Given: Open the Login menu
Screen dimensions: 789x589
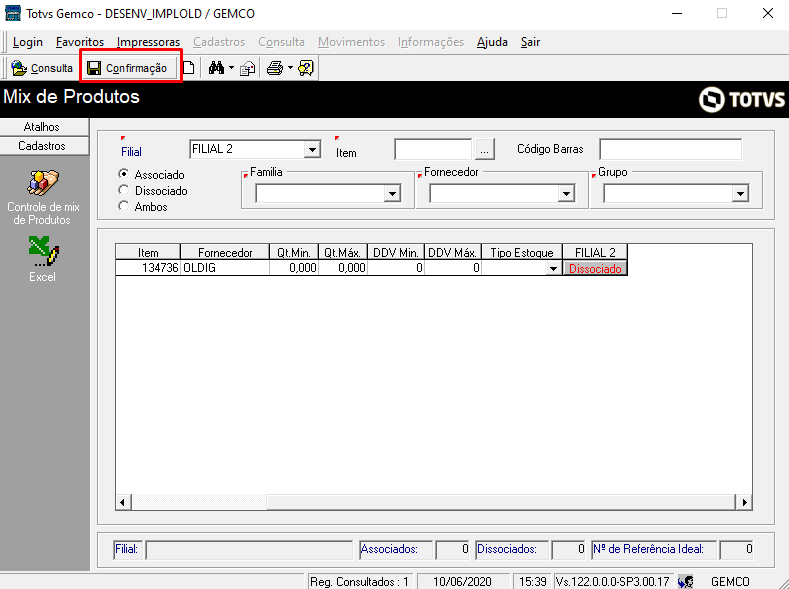Looking at the screenshot, I should 28,42.
